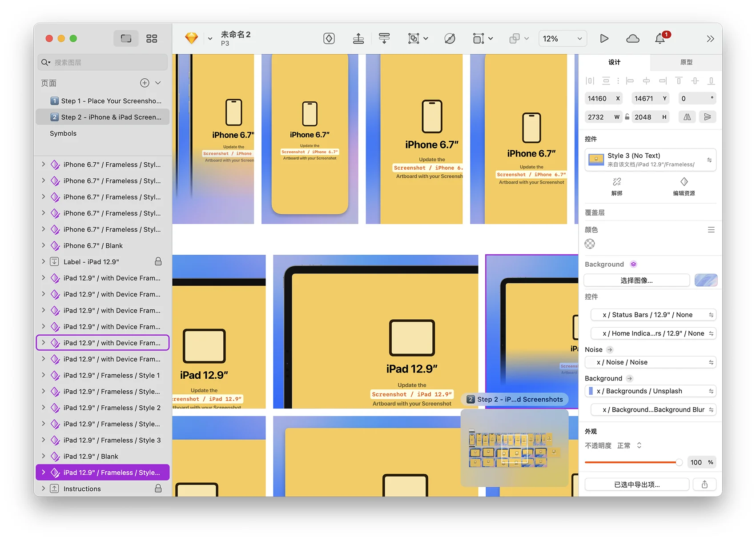Toggle lock on Instructions layer
The width and height of the screenshot is (756, 541).
(x=158, y=488)
